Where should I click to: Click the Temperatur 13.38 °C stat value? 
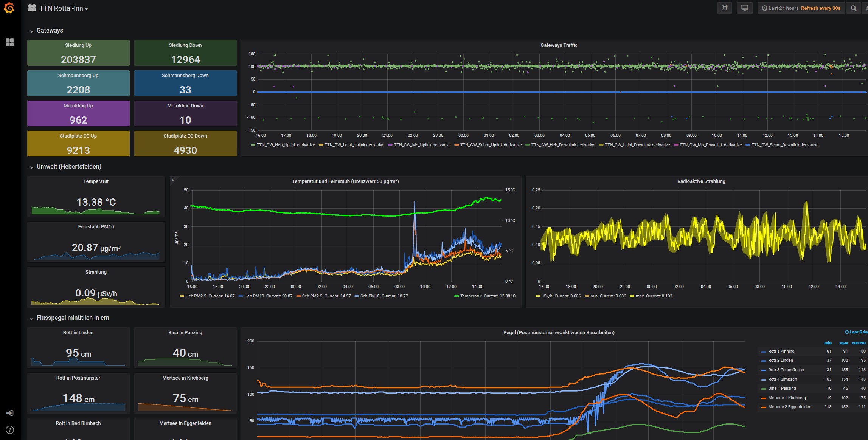point(96,202)
